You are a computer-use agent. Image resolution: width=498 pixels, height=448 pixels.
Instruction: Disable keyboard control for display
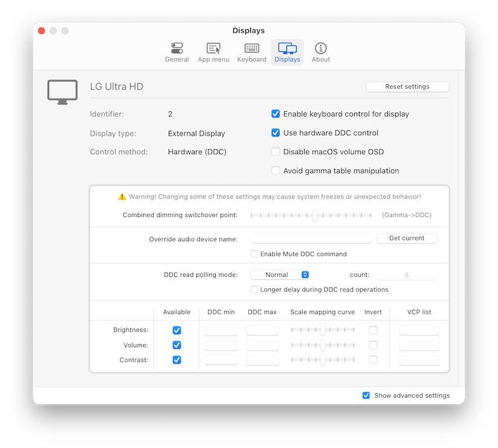[275, 114]
